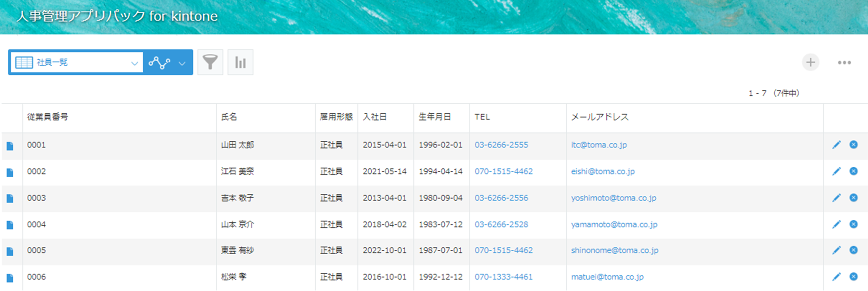Open record details for employee 0002

click(10, 172)
